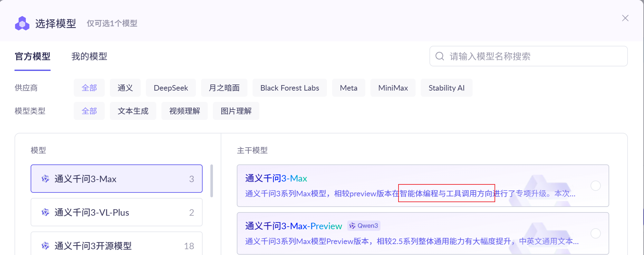Filter suppliers by 通义
Image resolution: width=644 pixels, height=255 pixels.
point(125,88)
